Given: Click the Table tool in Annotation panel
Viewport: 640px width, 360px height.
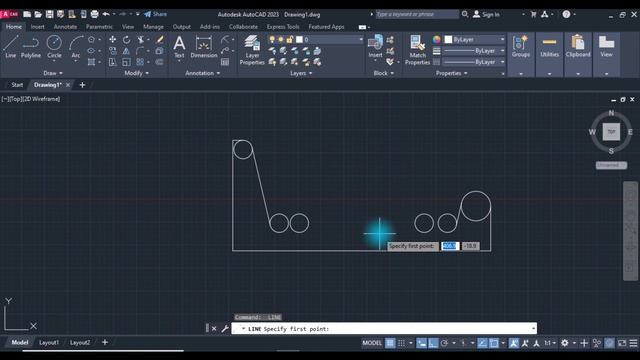Looking at the screenshot, I should (x=225, y=62).
